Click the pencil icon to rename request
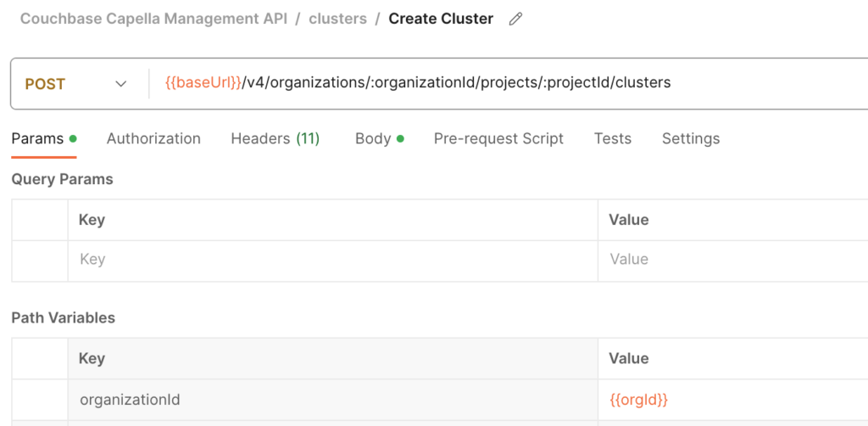This screenshot has width=868, height=426. tap(515, 20)
